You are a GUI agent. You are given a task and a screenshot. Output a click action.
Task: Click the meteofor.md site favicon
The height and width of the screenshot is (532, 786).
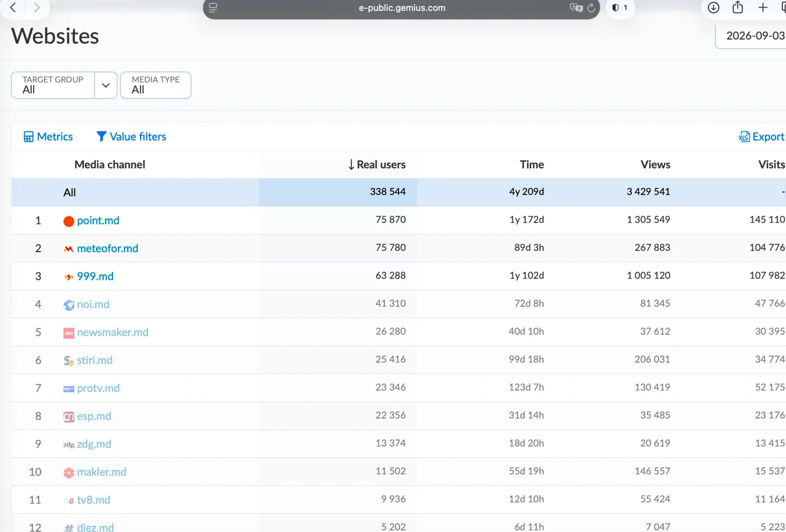coord(69,249)
